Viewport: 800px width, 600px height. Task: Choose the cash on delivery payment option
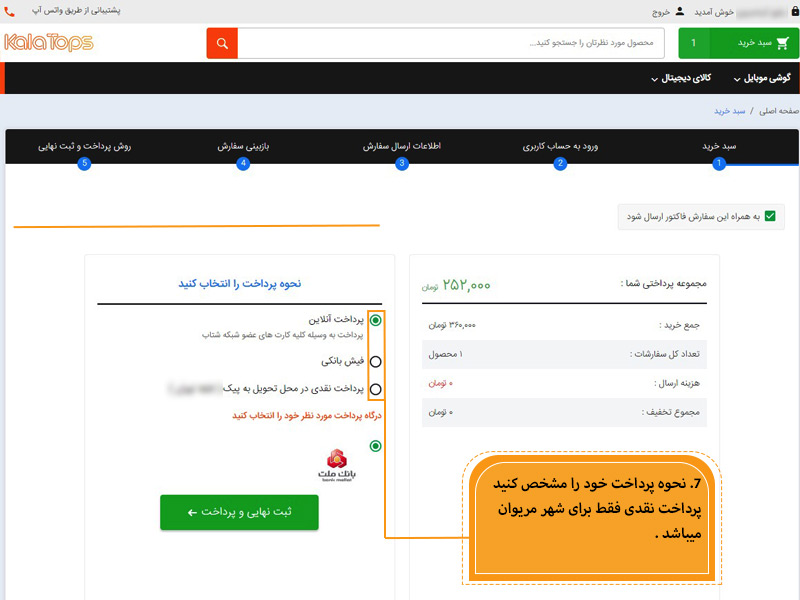click(375, 389)
